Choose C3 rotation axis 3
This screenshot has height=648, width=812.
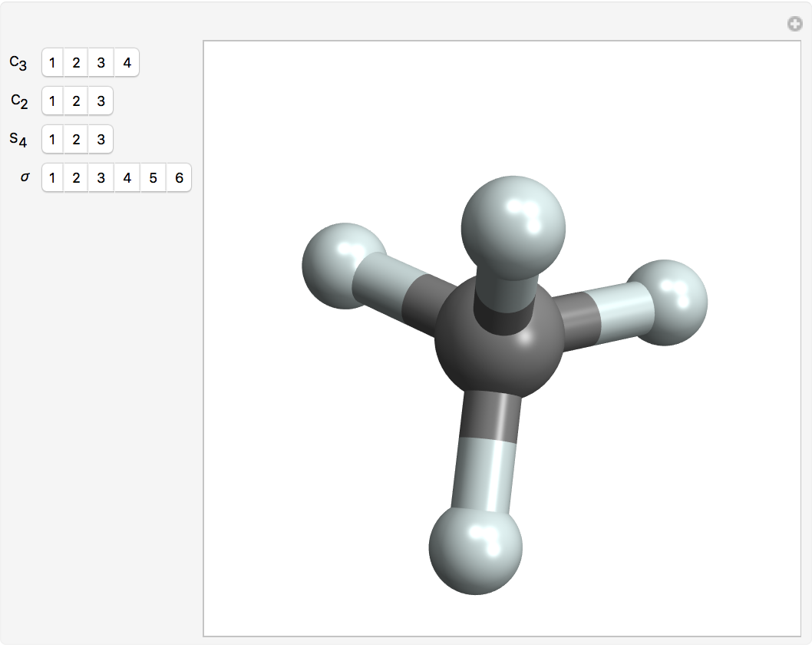(x=101, y=63)
